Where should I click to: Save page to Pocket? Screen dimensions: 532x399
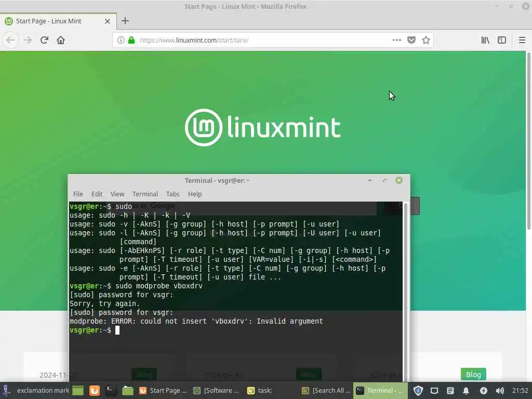411,40
